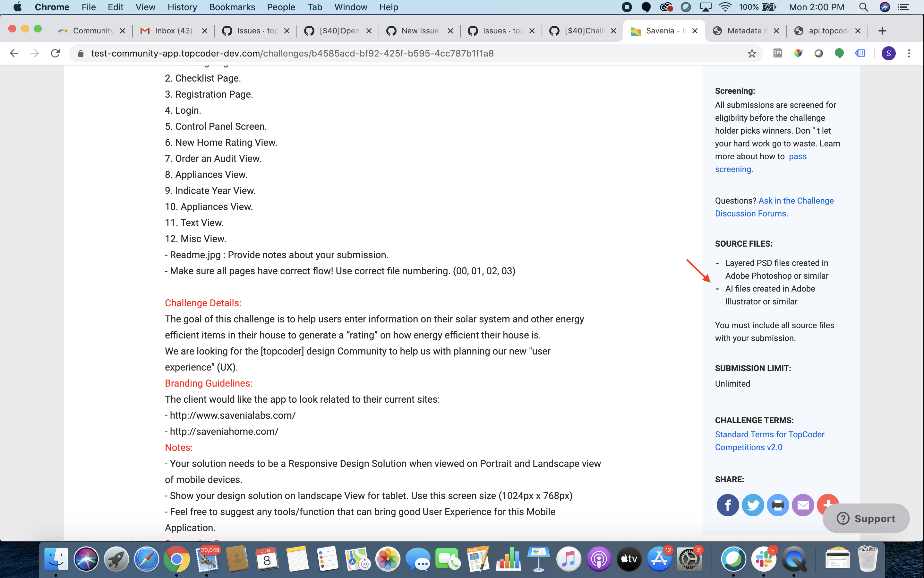Click '5. Control Panel Screen.' item
Viewport: 924px width, 578px height.
[x=216, y=126]
